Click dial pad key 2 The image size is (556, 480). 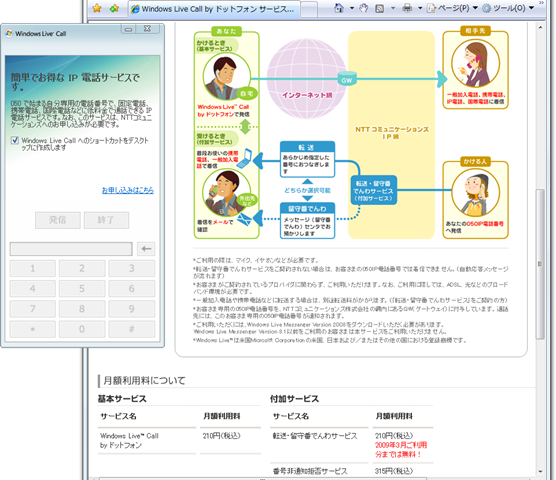point(82,268)
